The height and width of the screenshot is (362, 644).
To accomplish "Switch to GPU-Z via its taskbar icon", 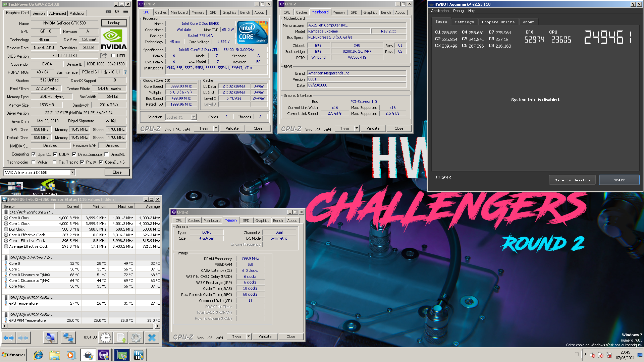I will point(122,355).
